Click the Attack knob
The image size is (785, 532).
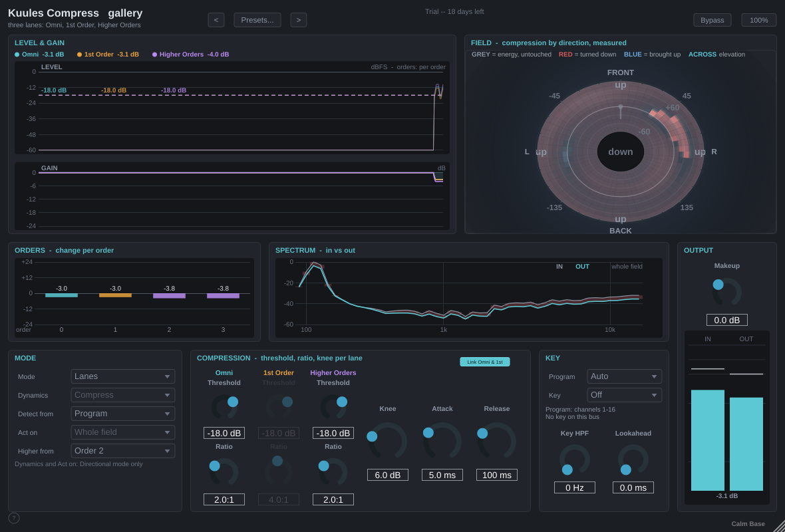tap(442, 442)
